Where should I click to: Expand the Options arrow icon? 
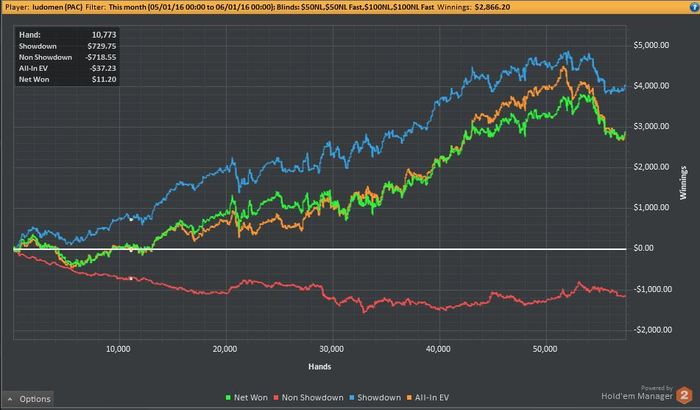pos(10,399)
